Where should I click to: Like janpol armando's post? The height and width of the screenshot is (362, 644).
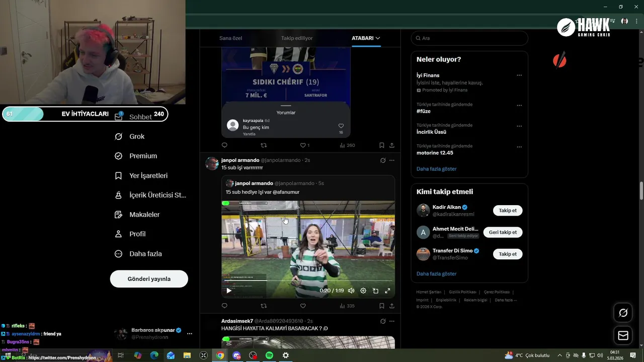click(x=303, y=306)
